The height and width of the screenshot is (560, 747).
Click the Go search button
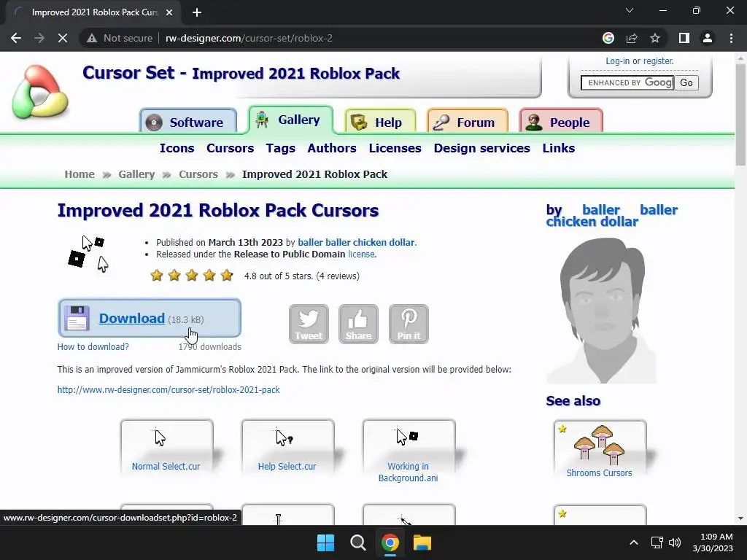tap(686, 83)
